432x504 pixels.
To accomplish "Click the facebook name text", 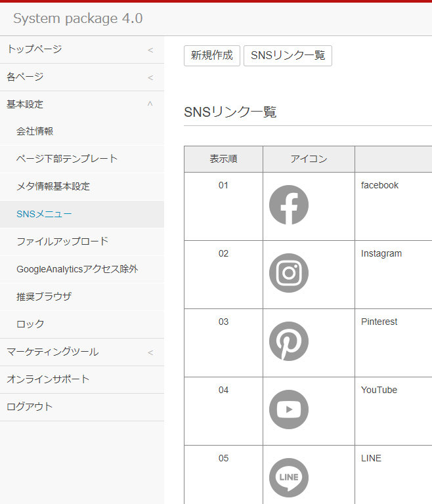I will click(x=379, y=185).
